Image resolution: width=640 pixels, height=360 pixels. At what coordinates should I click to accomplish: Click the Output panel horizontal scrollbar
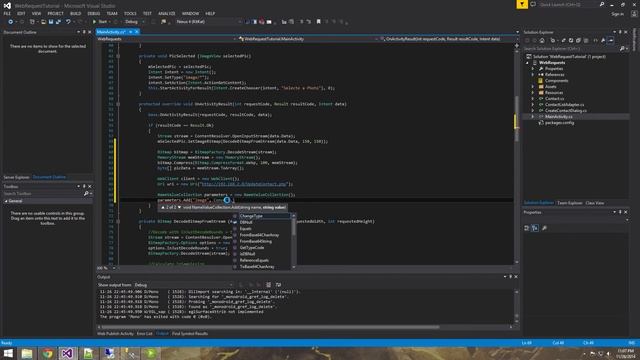pyautogui.click(x=270, y=327)
